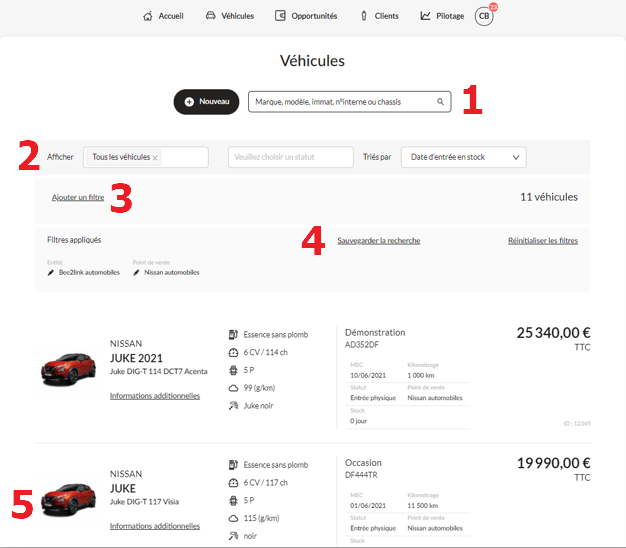Image resolution: width=626 pixels, height=548 pixels.
Task: Open the Afficher vehicles selector
Action: 146,157
